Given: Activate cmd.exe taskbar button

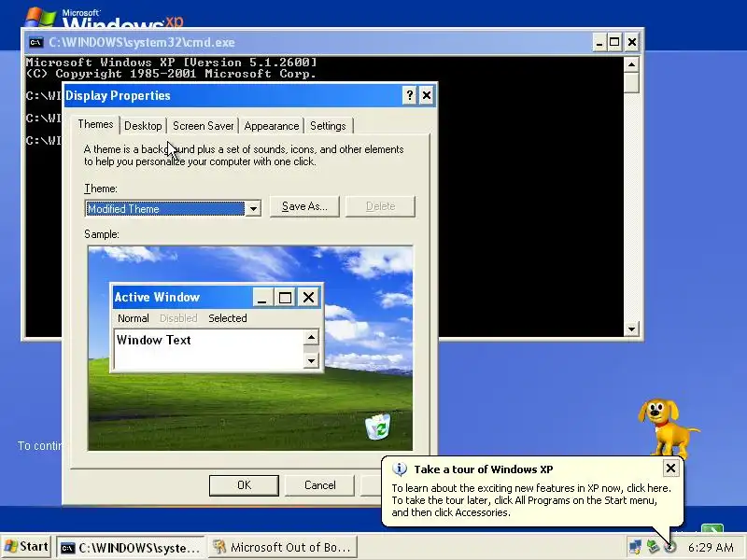Looking at the screenshot, I should (131, 548).
